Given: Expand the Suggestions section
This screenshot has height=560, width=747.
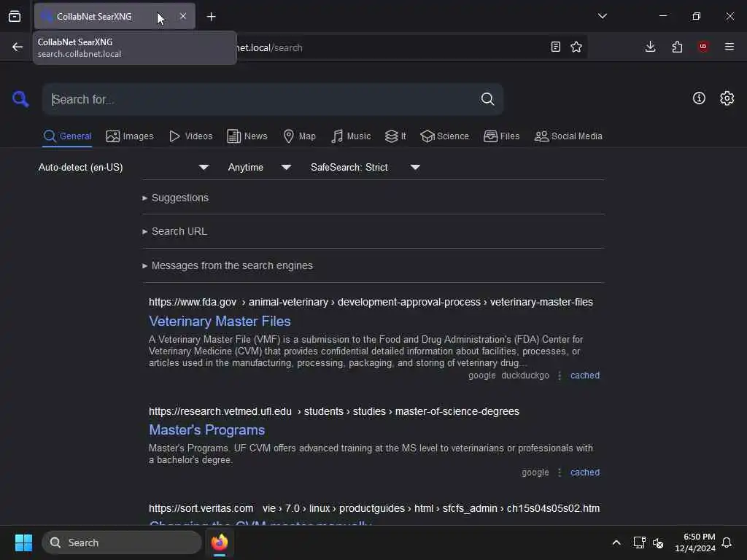Looking at the screenshot, I should coord(175,198).
